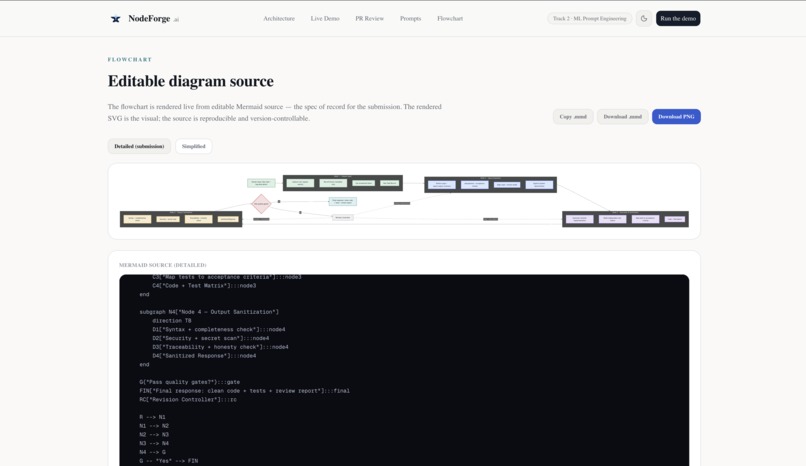
Task: Click the 'N3 --> N4' edge line
Action: point(154,443)
